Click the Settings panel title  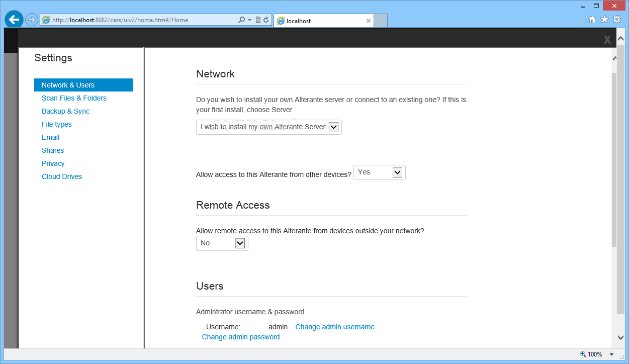[53, 58]
